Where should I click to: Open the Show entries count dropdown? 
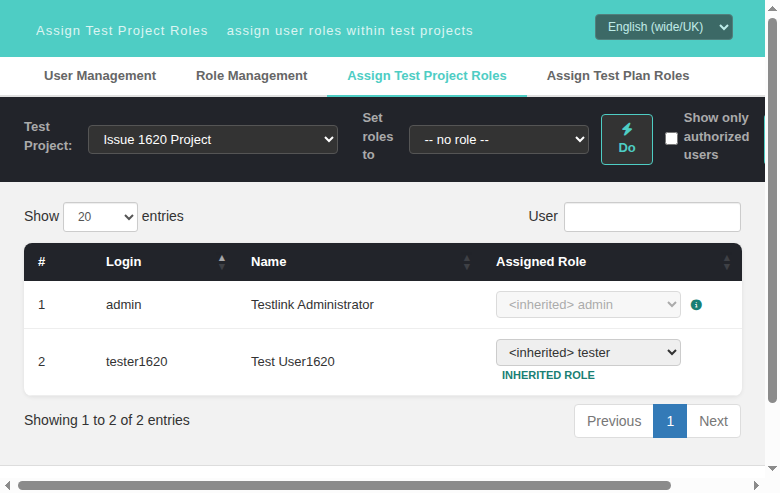pos(100,217)
